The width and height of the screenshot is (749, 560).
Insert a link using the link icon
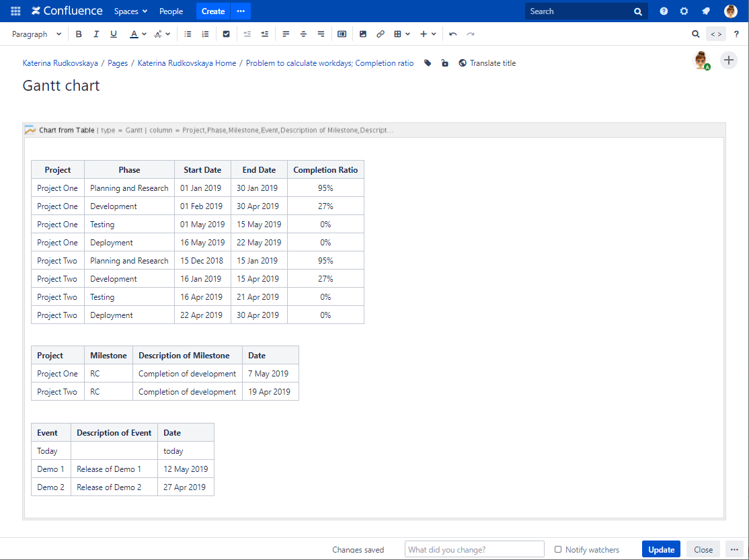click(x=381, y=34)
